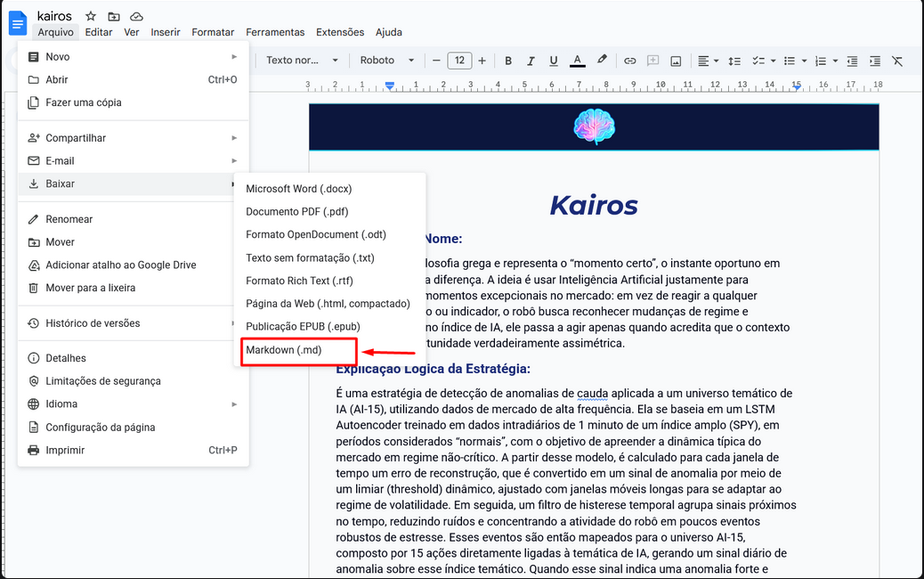Click Fazer uma cópia in the menu

click(x=84, y=102)
